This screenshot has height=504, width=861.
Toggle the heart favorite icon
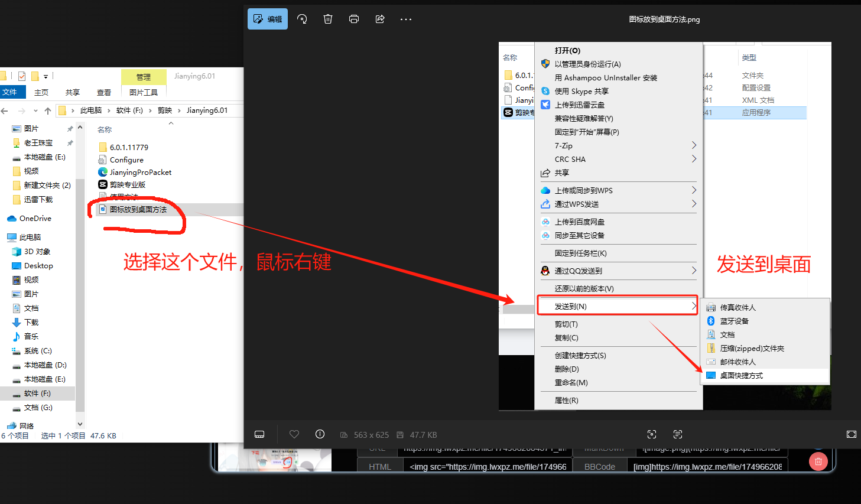pyautogui.click(x=294, y=434)
